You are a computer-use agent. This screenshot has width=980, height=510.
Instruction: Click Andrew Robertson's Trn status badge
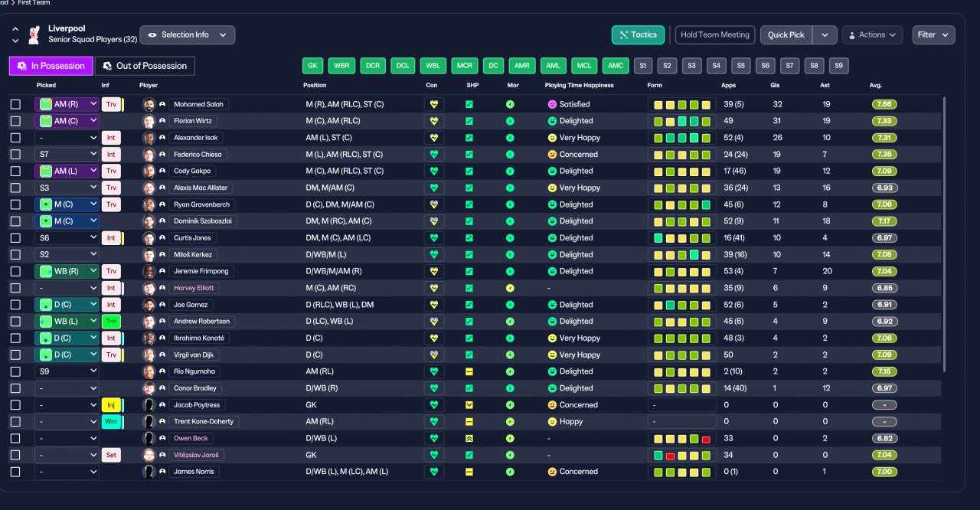click(x=111, y=322)
